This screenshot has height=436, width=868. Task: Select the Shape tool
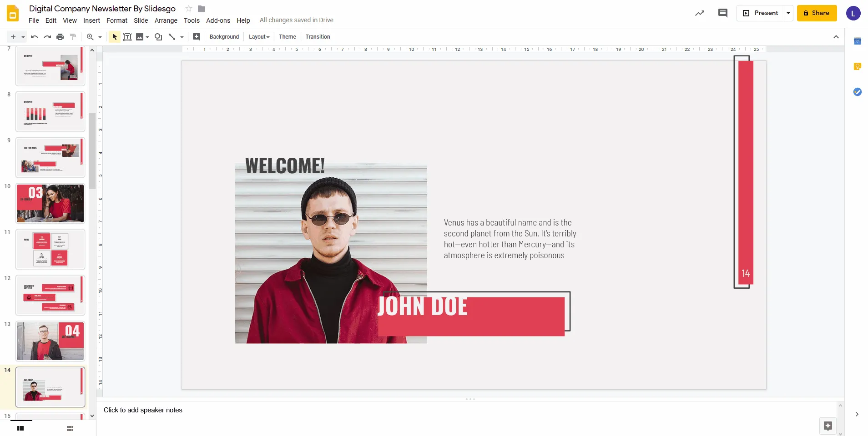pos(158,37)
